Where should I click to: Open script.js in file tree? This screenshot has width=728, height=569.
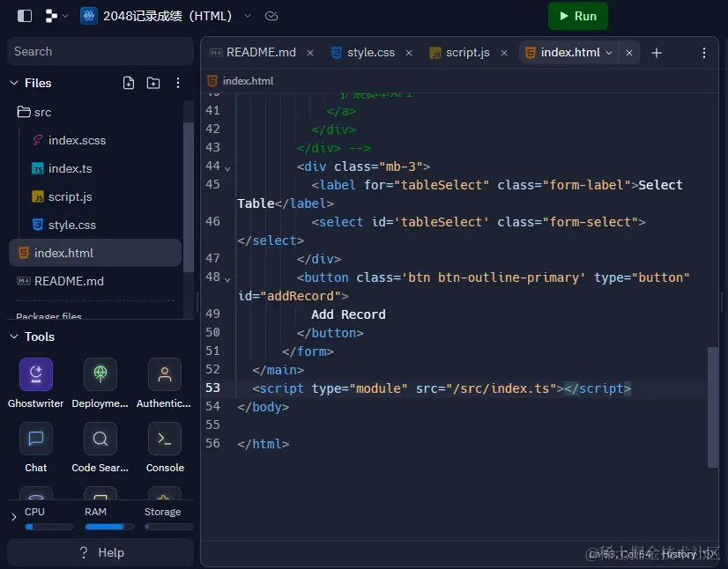click(x=62, y=196)
